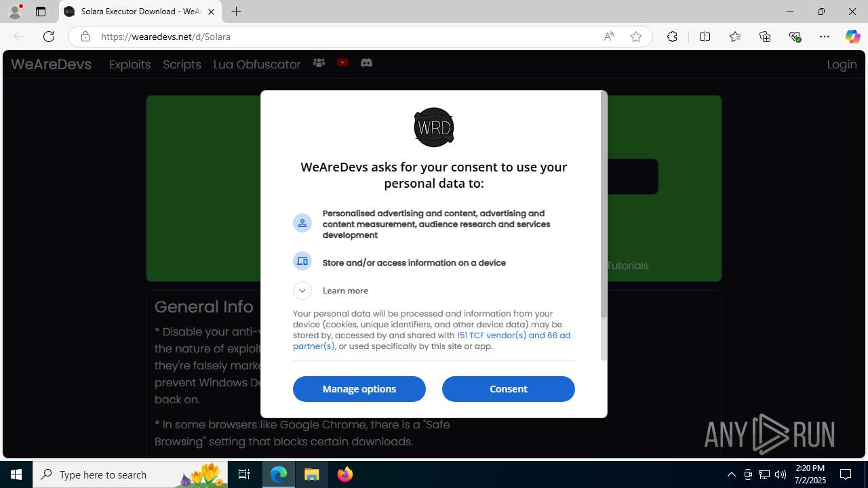Click the Consent button
Screen dimensions: 868x488
pos(508,389)
